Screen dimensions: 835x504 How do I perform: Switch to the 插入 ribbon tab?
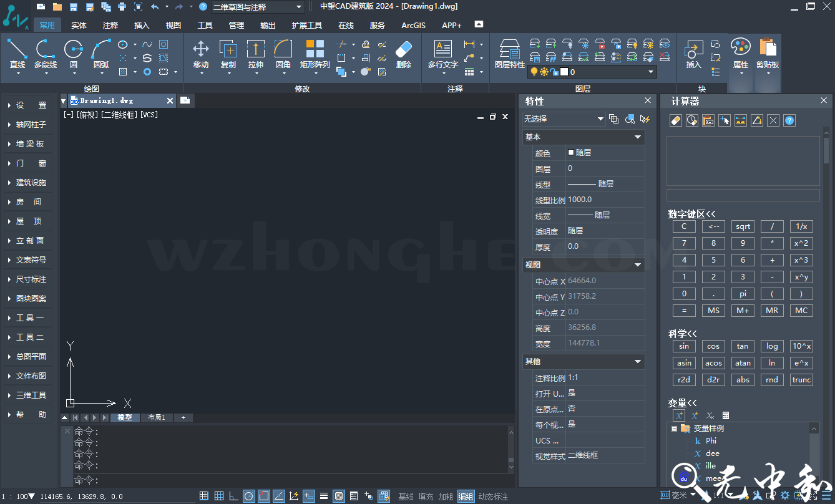pos(140,25)
